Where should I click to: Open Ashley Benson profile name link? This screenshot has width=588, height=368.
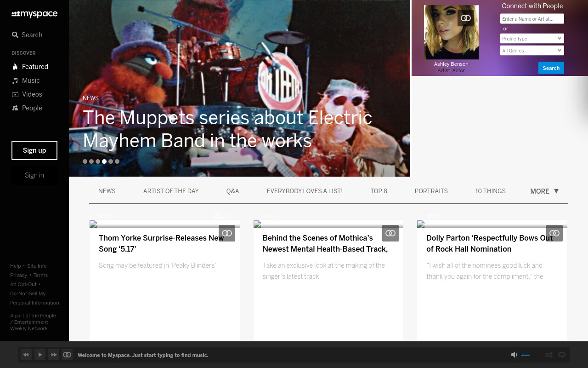coord(451,64)
